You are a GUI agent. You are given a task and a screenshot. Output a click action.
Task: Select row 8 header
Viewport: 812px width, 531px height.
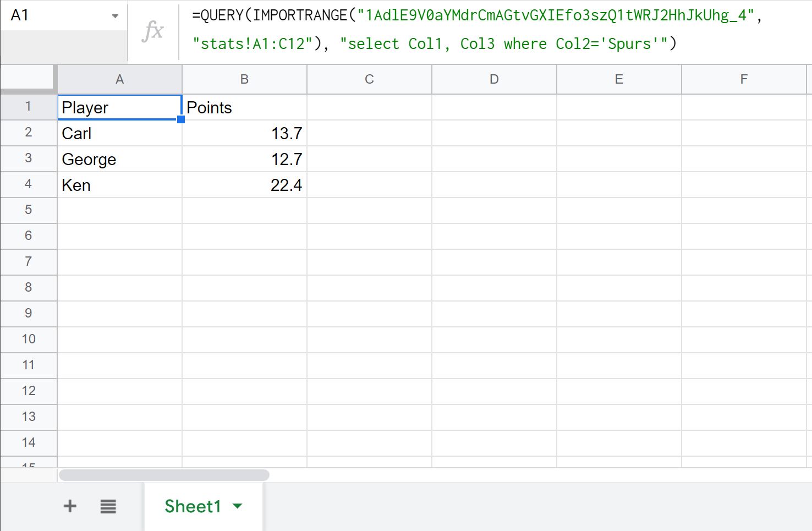pos(29,288)
